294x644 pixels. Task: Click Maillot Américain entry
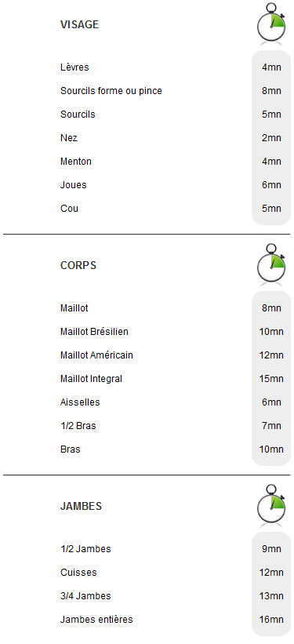tap(96, 355)
